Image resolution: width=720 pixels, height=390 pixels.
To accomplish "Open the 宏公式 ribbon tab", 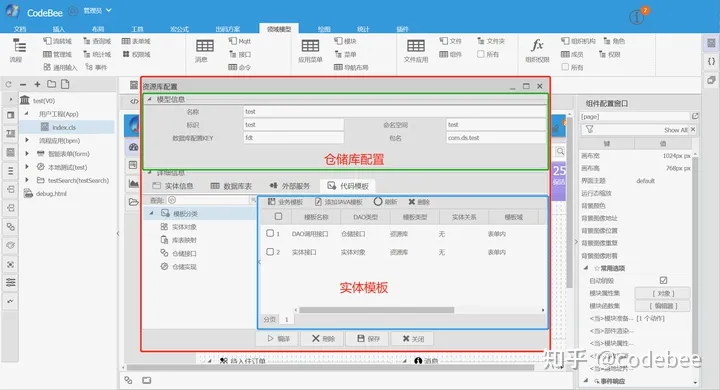I will click(x=179, y=29).
